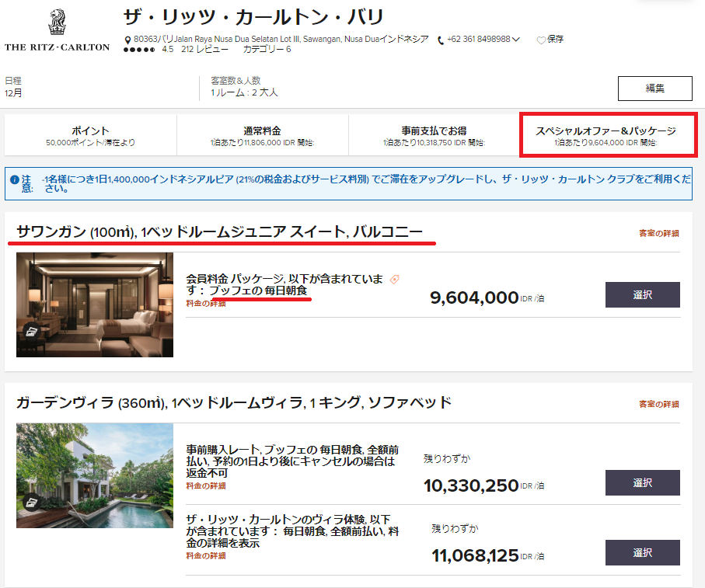Expand the phone number dropdown chevron

pos(515,40)
